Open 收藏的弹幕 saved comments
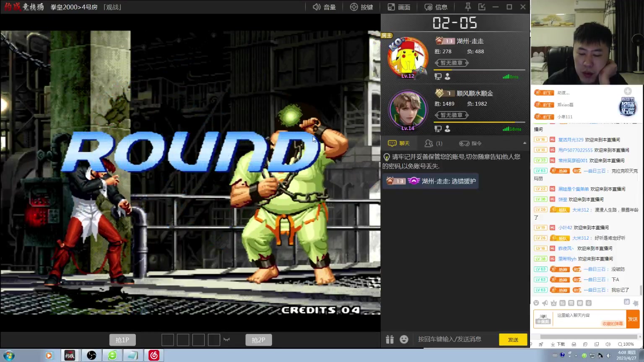This screenshot has height=362, width=644. coord(613,323)
